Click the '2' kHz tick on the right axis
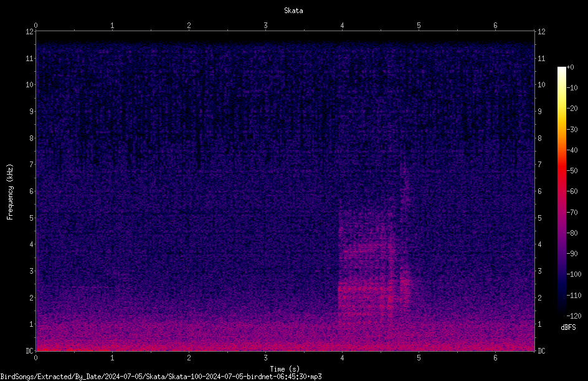Image resolution: width=588 pixels, height=381 pixels. click(539, 297)
